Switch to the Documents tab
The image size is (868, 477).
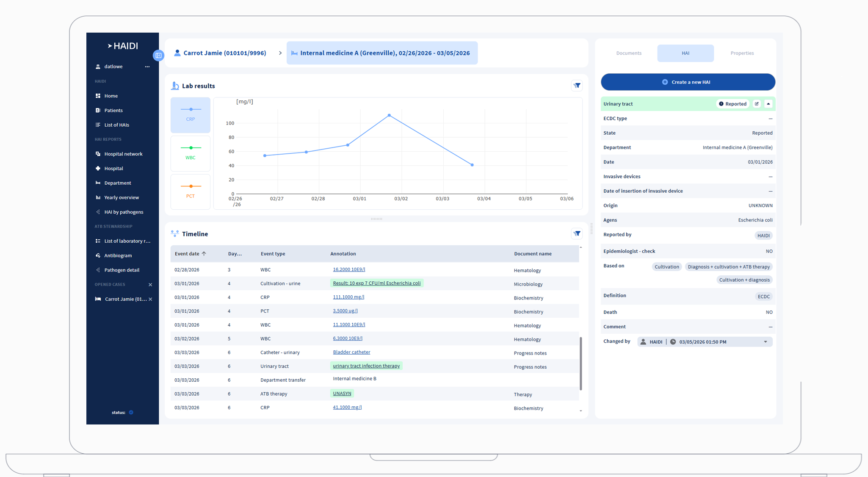click(628, 53)
